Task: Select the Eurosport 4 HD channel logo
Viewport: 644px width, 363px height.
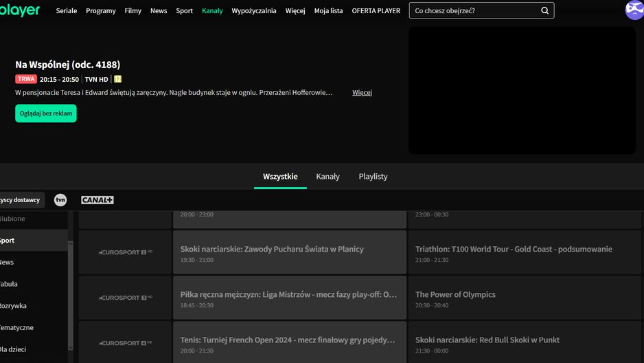Action: pyautogui.click(x=125, y=342)
